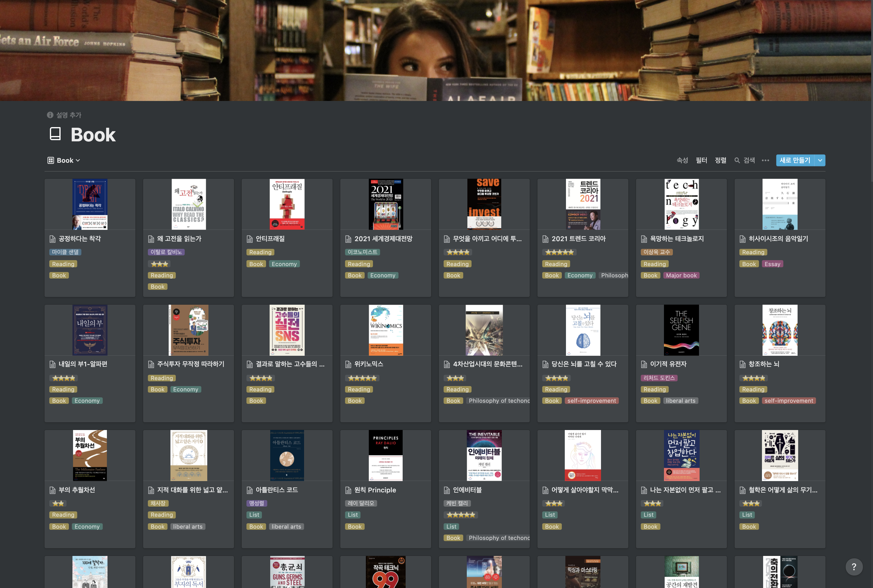
Task: Click the gallery view icon next to Book
Action: (x=50, y=160)
